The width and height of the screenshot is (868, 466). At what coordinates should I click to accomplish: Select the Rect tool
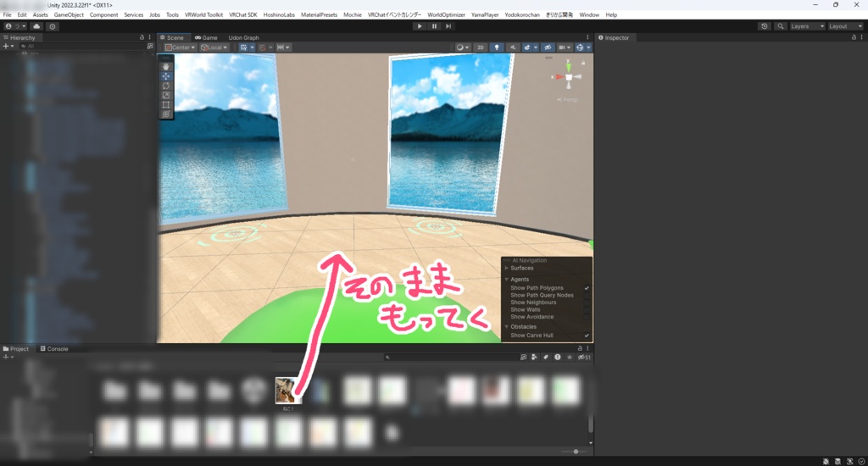pos(165,104)
